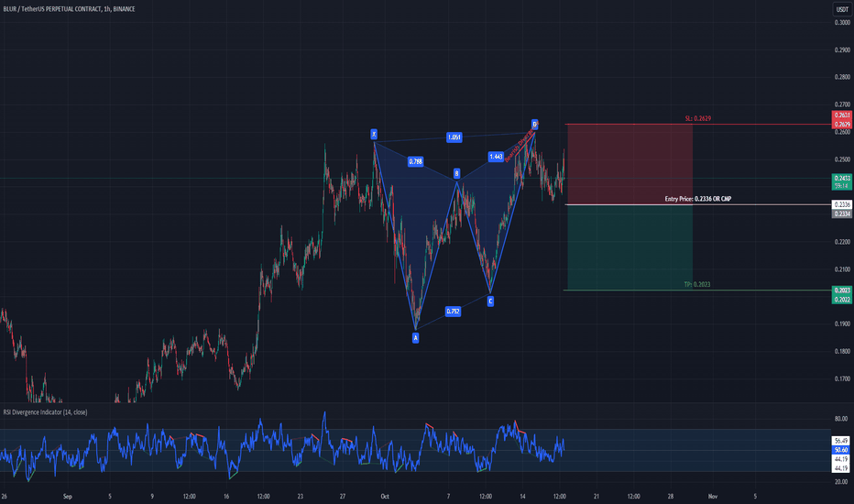Select the TP: 0.2023 take profit label
The image size is (854, 504).
point(697,284)
